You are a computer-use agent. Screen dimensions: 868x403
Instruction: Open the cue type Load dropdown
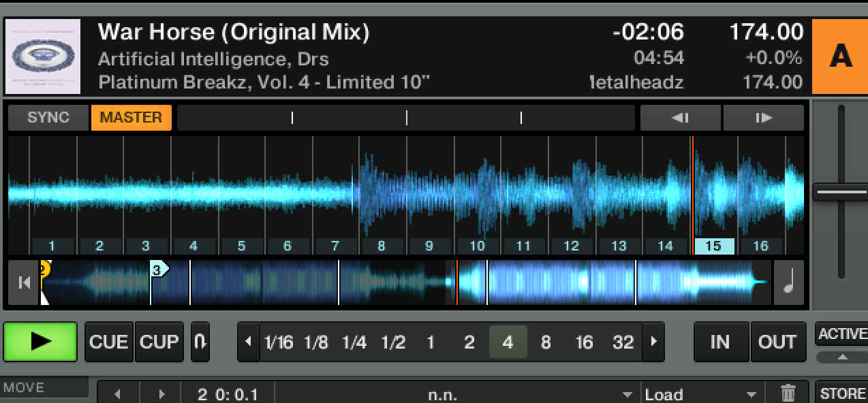(700, 393)
